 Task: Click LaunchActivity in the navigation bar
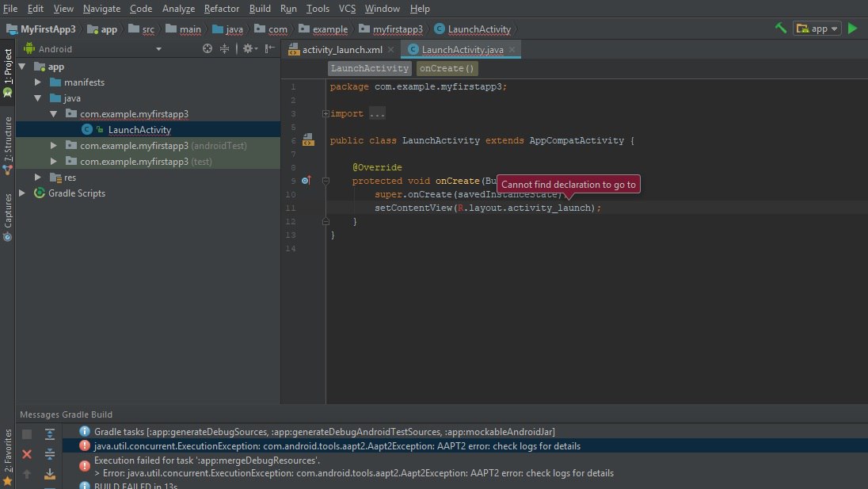473,29
